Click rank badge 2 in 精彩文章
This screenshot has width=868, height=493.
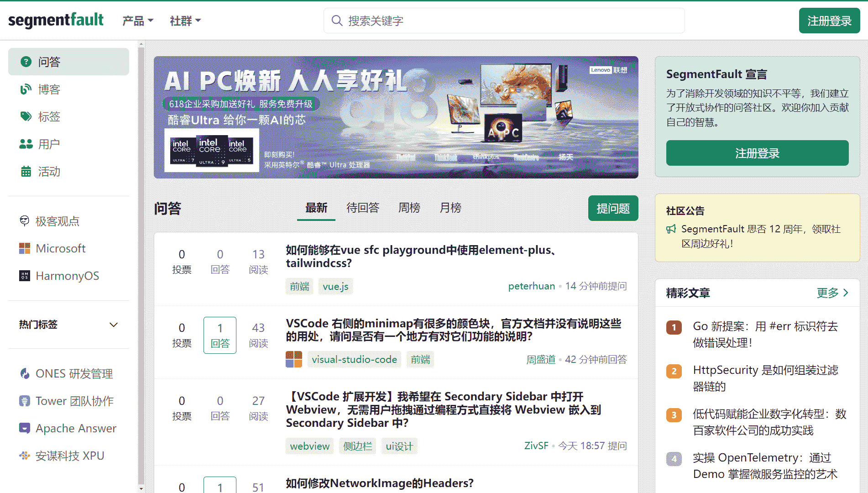point(674,371)
